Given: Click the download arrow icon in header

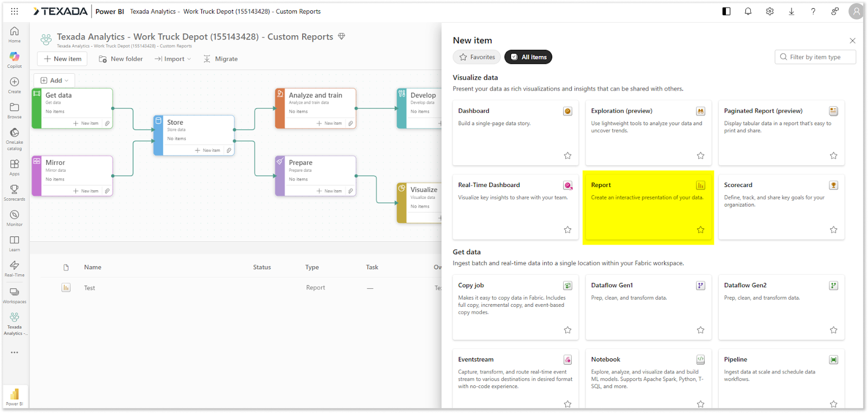Looking at the screenshot, I should 792,11.
